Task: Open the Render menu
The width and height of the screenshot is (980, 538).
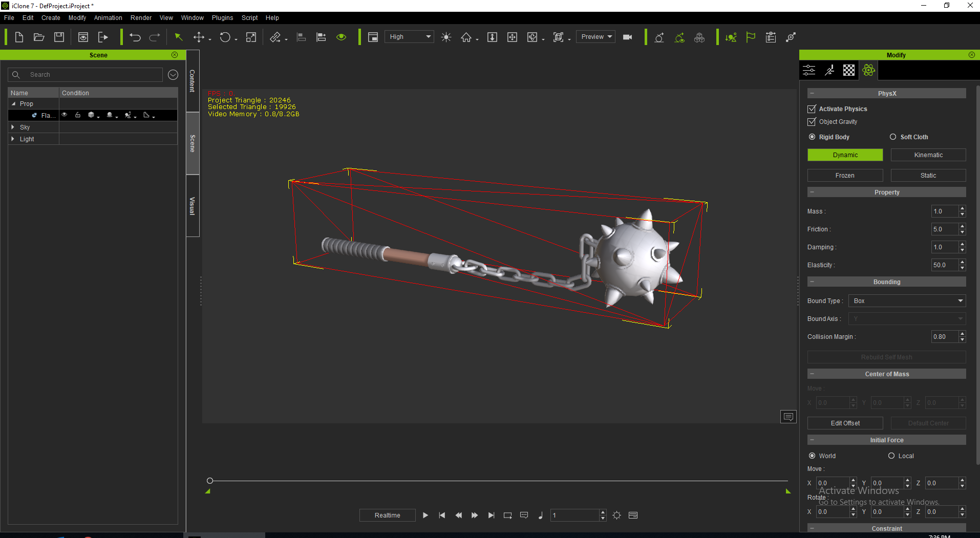Action: click(x=141, y=18)
